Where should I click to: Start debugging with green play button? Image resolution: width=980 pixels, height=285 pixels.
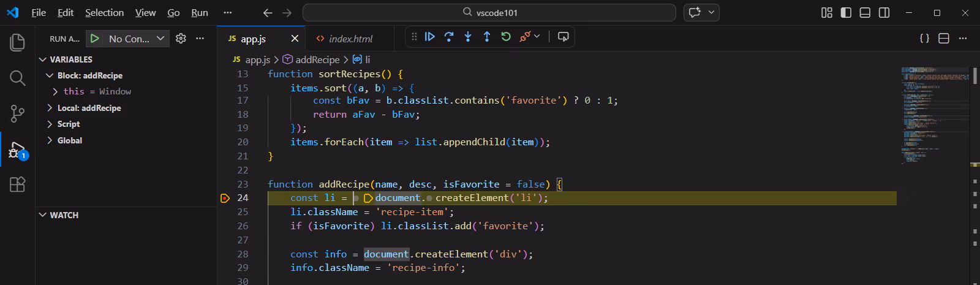click(95, 39)
